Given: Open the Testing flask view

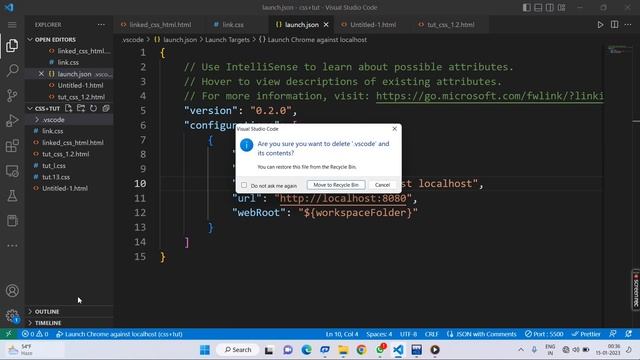Looking at the screenshot, I should (x=12, y=196).
